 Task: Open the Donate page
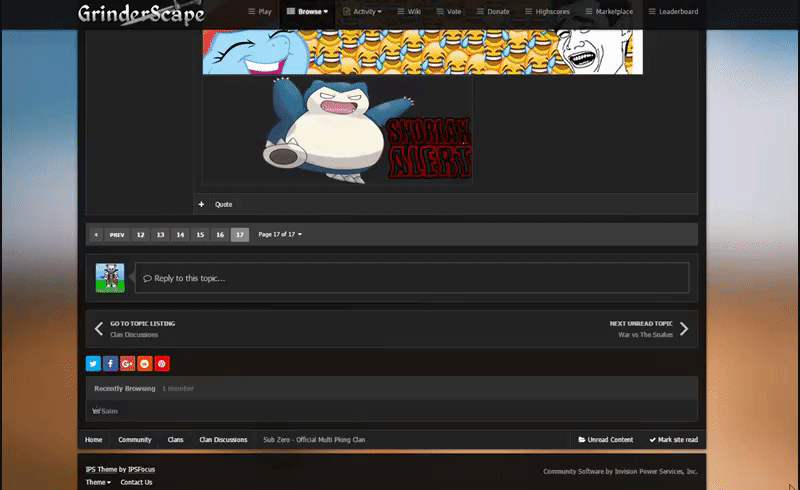493,12
